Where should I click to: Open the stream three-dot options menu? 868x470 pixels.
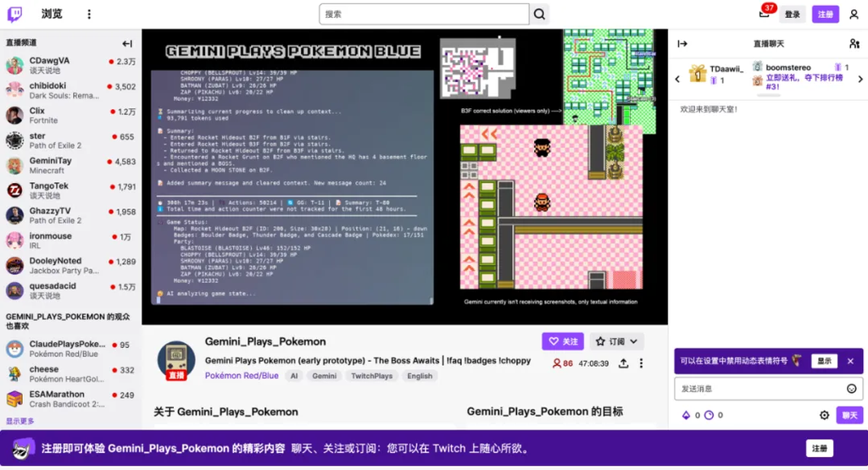click(641, 363)
